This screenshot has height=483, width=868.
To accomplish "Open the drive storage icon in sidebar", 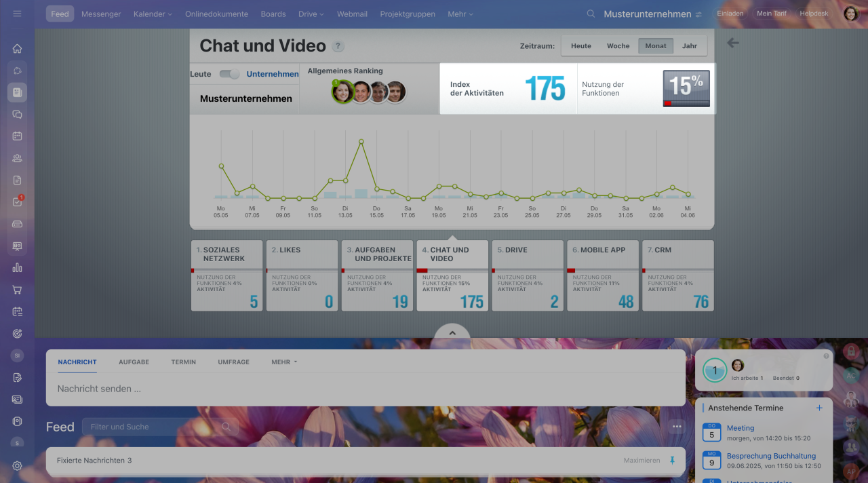I will 17,224.
